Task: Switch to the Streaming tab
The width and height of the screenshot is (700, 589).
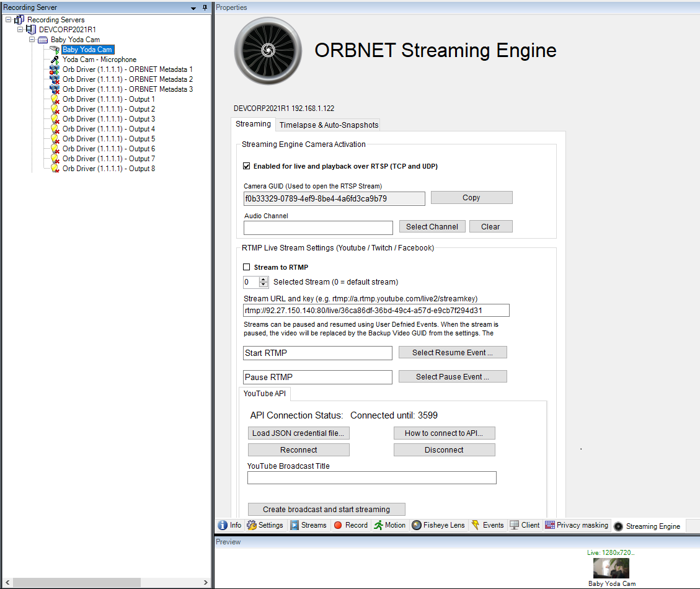Action: pos(253,124)
